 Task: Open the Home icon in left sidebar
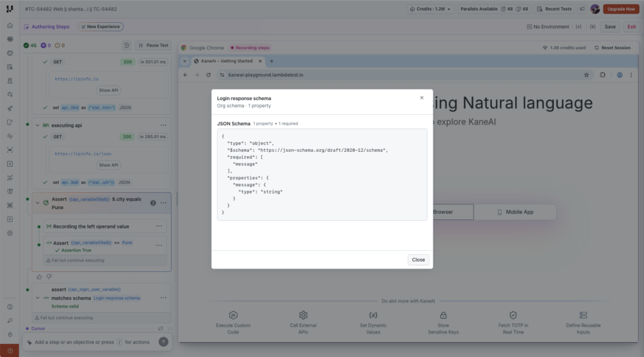(x=10, y=25)
